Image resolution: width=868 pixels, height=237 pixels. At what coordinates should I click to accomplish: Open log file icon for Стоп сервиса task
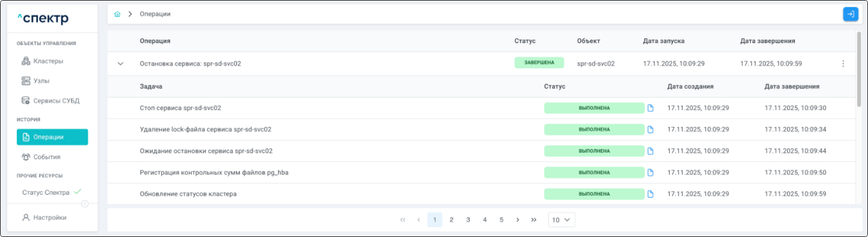point(650,108)
